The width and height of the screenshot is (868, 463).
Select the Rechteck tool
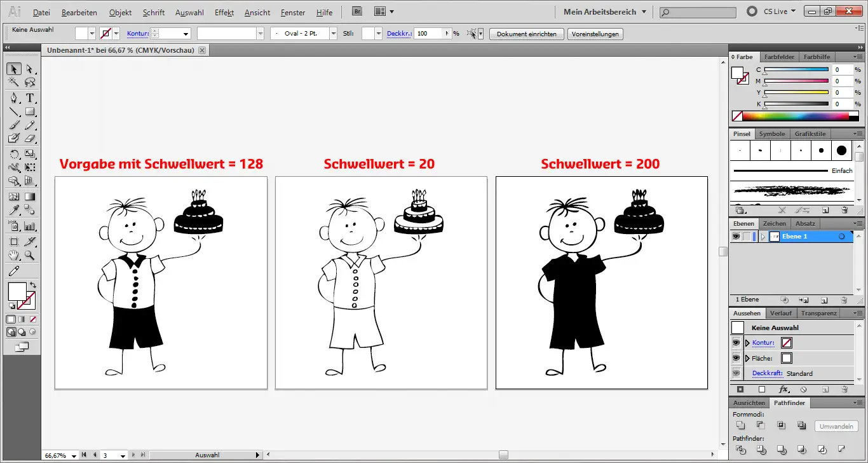(x=29, y=111)
